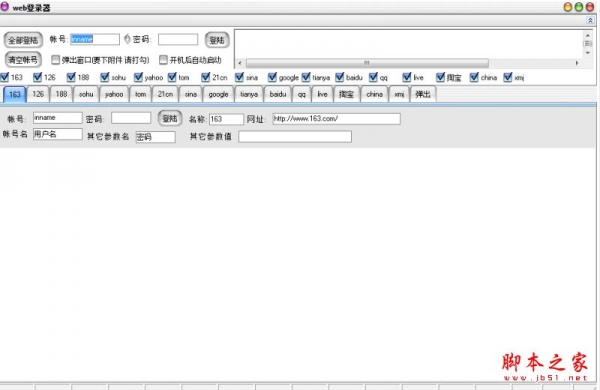Collapse the top panel with double-chevron icon
Screen dimensions: 600x390
pos(590,21)
